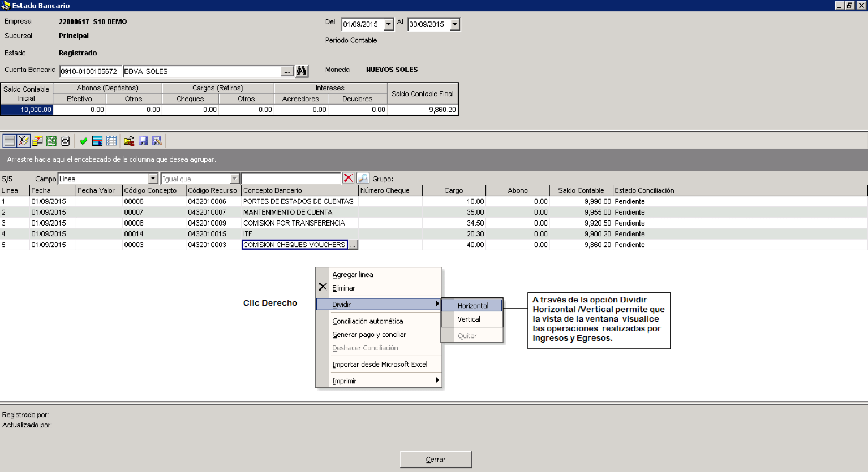This screenshot has width=868, height=472.
Task: Expand the Campo field dropdown
Action: pyautogui.click(x=153, y=179)
